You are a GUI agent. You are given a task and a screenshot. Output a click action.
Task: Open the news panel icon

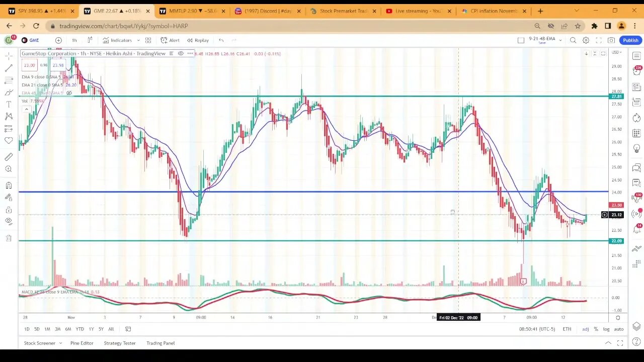(x=636, y=87)
